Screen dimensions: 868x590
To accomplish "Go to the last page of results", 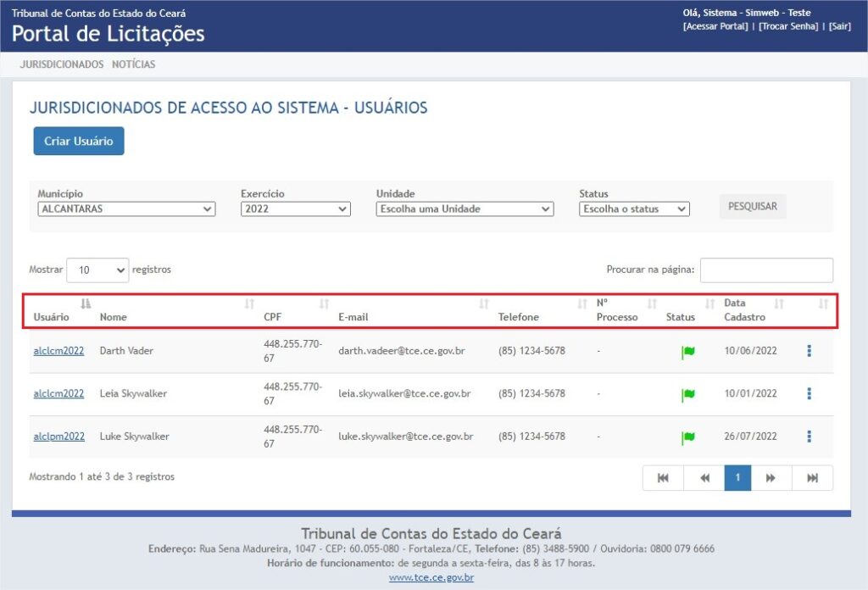I will click(x=812, y=478).
